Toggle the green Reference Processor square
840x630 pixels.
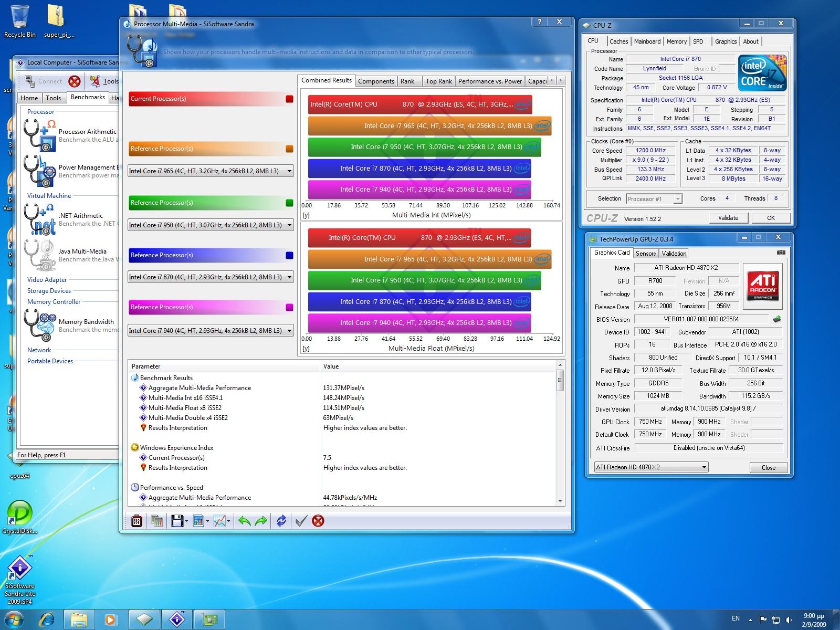[x=289, y=203]
